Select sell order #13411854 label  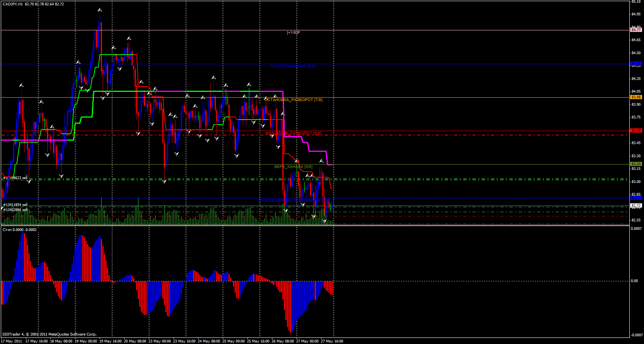coord(15,205)
